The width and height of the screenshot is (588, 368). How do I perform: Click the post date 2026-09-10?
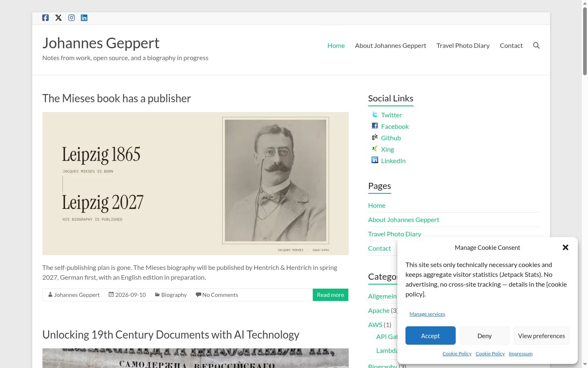(x=130, y=295)
